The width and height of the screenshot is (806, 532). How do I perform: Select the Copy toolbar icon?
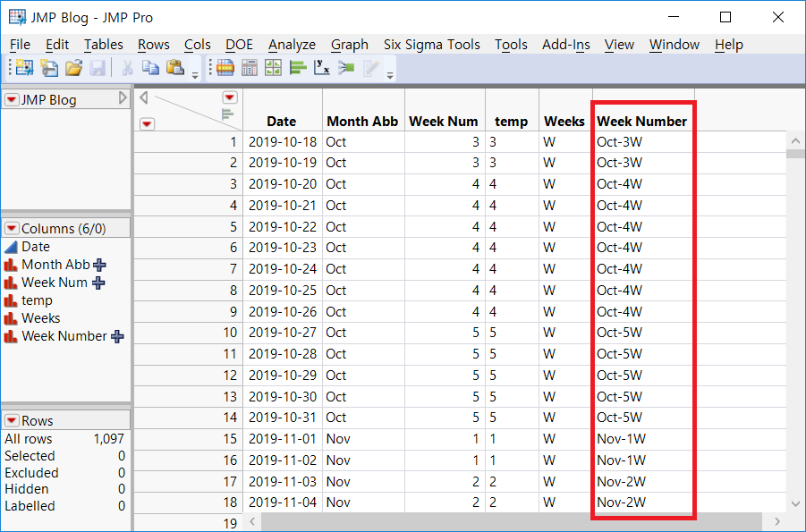tap(152, 68)
